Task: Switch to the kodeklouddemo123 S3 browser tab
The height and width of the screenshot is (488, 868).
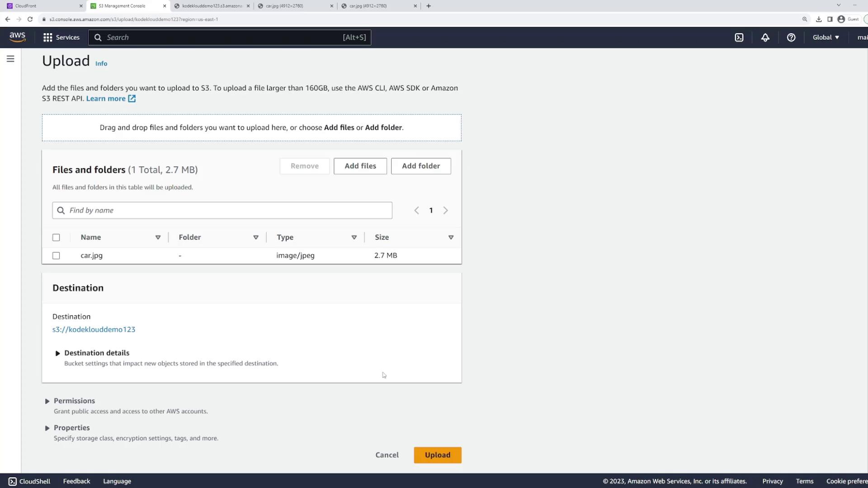Action: (212, 6)
